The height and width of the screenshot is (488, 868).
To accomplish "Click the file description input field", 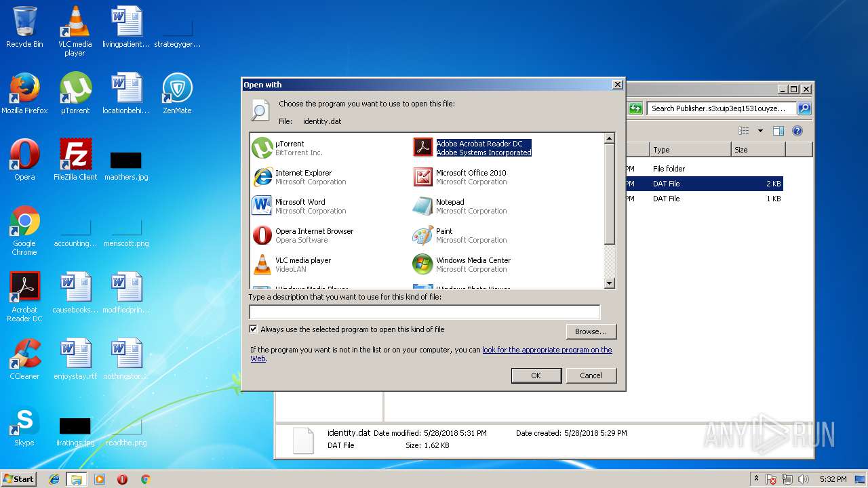I will pyautogui.click(x=425, y=312).
